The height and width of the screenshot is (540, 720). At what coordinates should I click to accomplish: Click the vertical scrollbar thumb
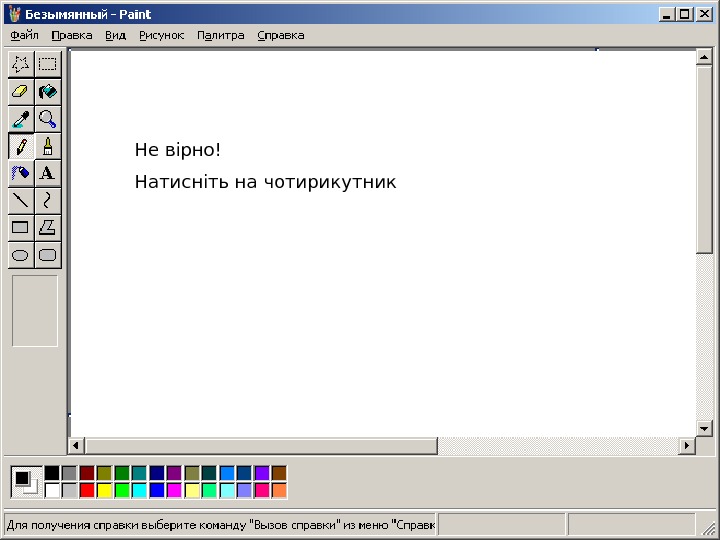tap(704, 159)
